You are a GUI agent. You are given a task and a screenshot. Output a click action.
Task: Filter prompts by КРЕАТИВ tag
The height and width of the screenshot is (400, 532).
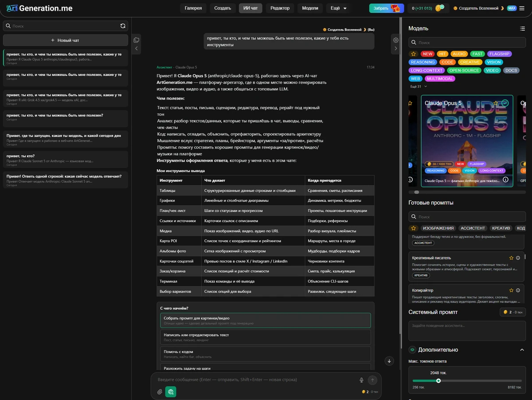501,228
